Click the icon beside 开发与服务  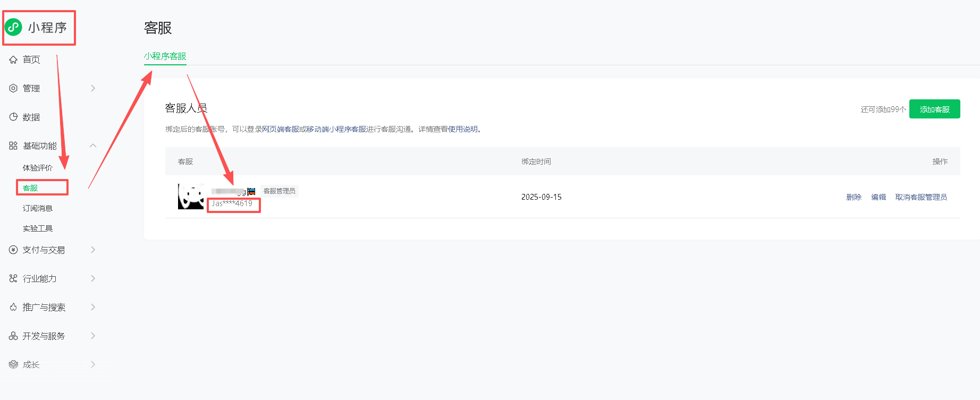pos(13,336)
